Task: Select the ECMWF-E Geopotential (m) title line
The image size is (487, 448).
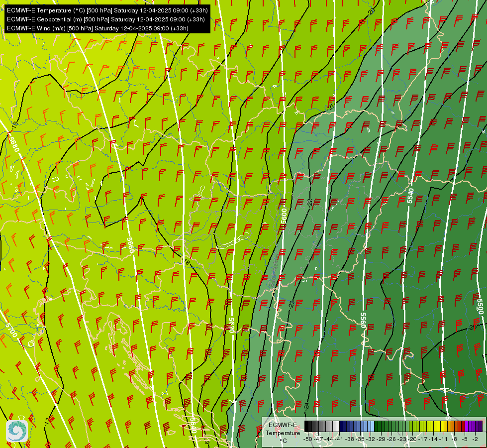Action: 105,19
